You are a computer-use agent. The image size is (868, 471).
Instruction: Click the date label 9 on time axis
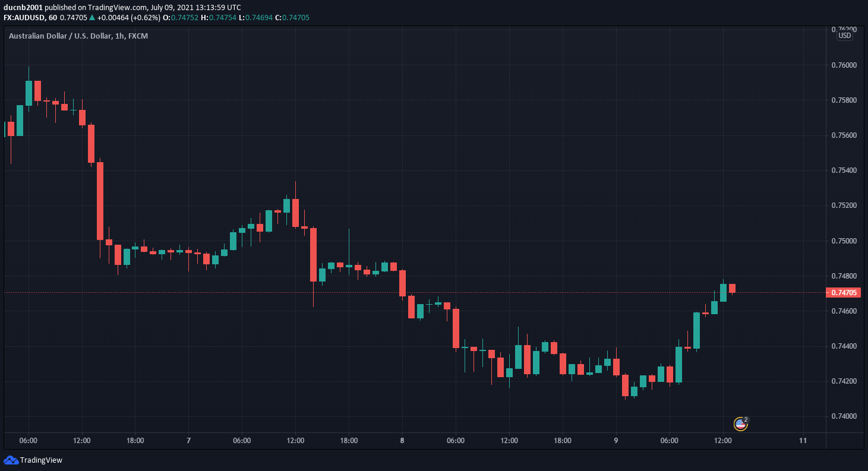[x=616, y=441]
